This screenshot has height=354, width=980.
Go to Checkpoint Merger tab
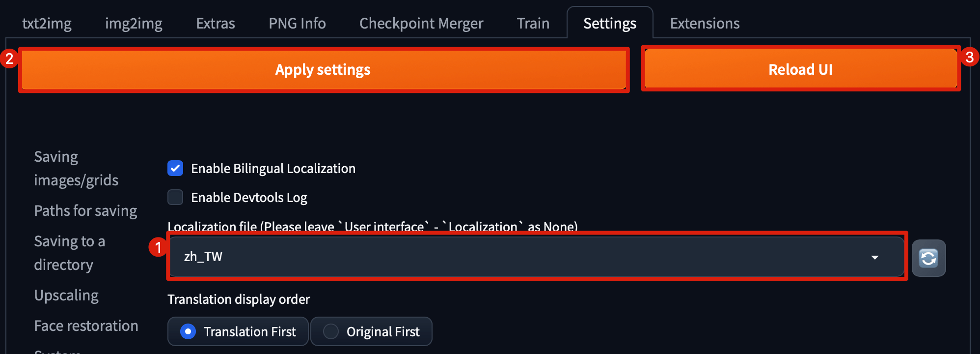coord(421,23)
